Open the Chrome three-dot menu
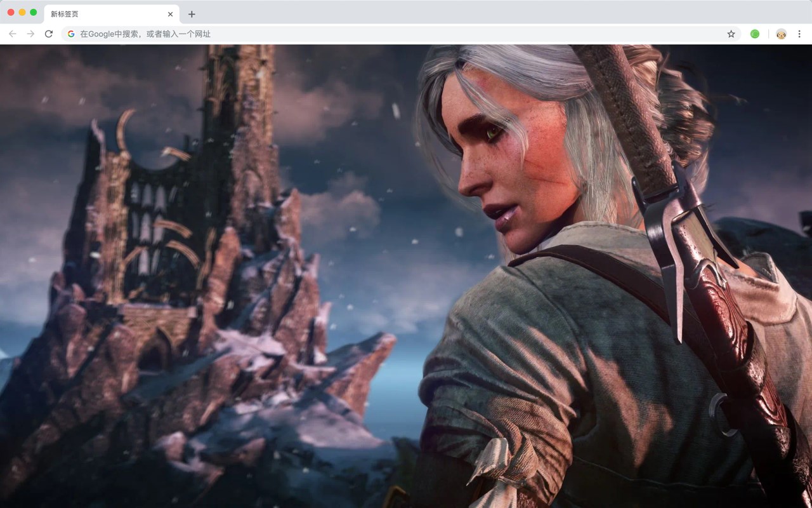The width and height of the screenshot is (812, 508). click(799, 34)
